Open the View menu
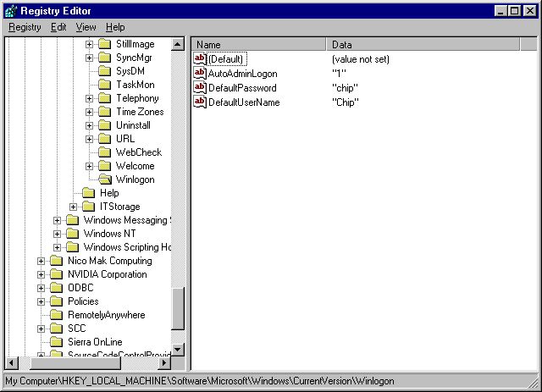542x392 pixels. pyautogui.click(x=86, y=27)
